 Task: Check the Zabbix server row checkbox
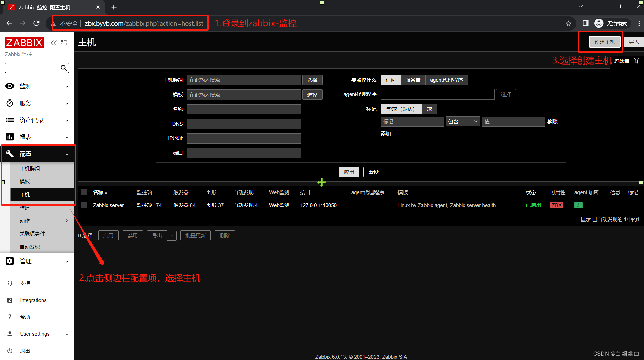tap(84, 205)
